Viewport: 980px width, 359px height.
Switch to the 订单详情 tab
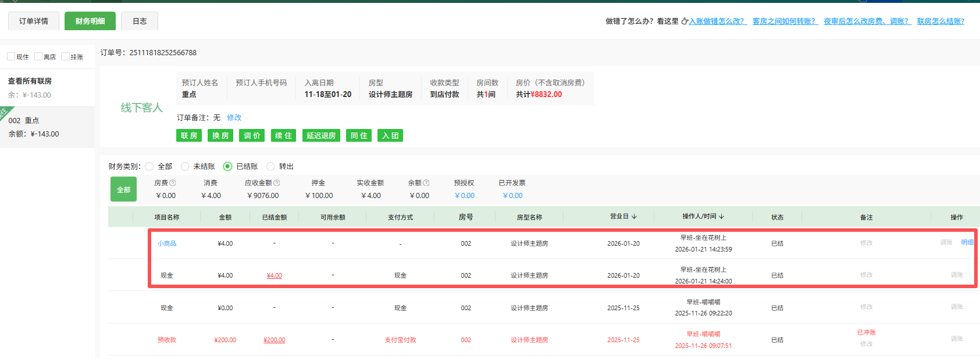pyautogui.click(x=34, y=21)
